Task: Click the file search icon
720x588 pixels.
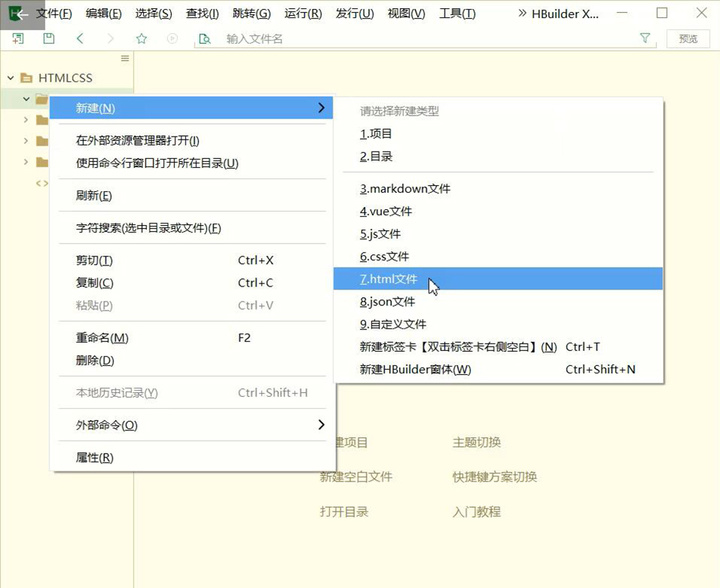Action: (205, 39)
